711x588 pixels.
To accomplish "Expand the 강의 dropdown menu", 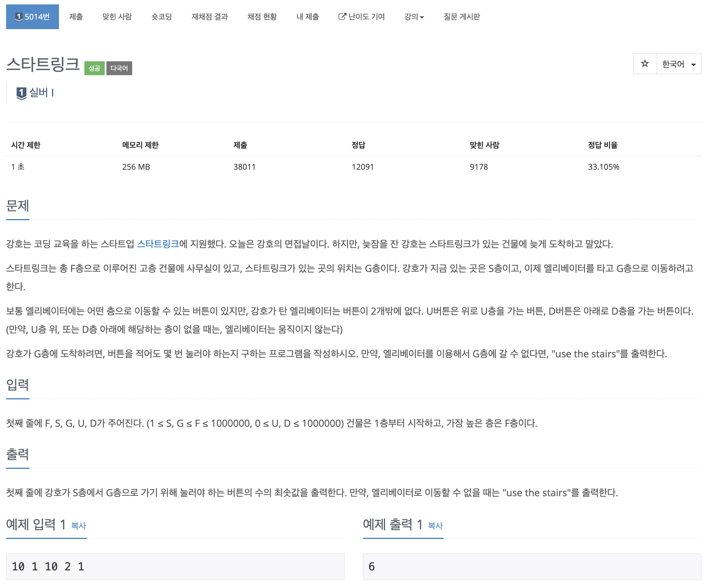I will 414,16.
